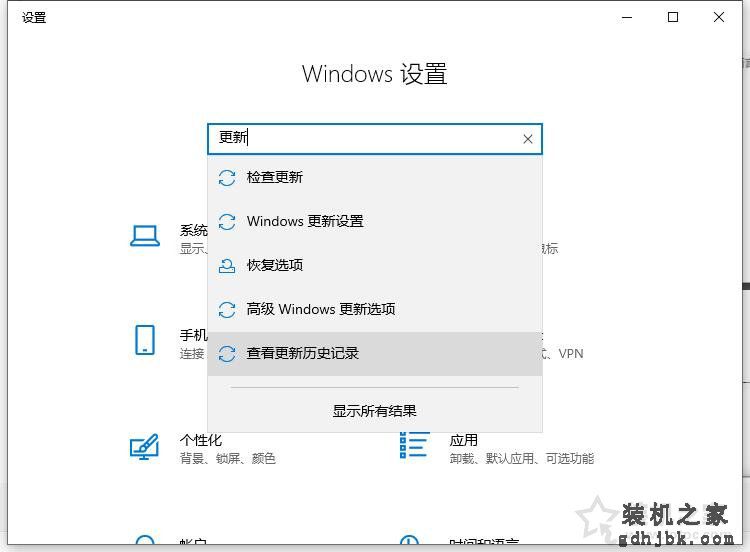Open the 应用 list icon category

tap(414, 445)
